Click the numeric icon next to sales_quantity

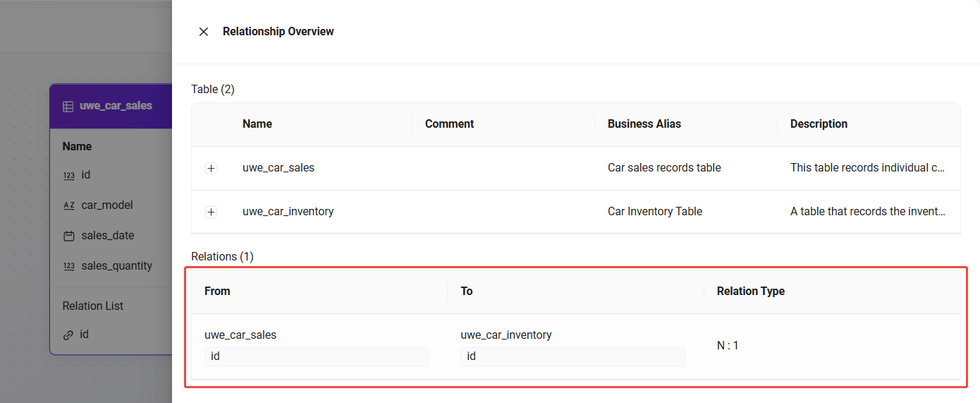69,266
